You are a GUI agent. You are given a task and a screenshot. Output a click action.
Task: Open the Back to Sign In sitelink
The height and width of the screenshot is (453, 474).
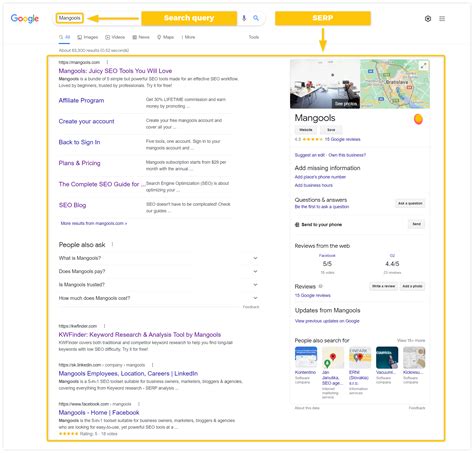(79, 142)
